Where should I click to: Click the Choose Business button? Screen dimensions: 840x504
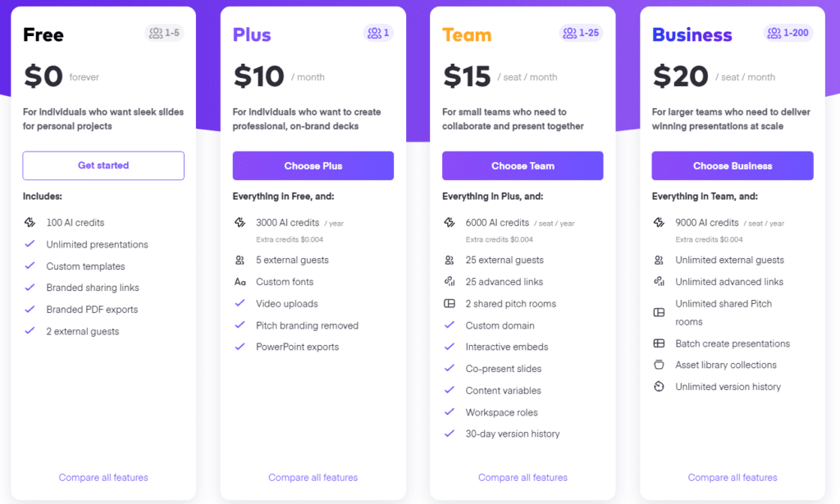[x=732, y=166]
